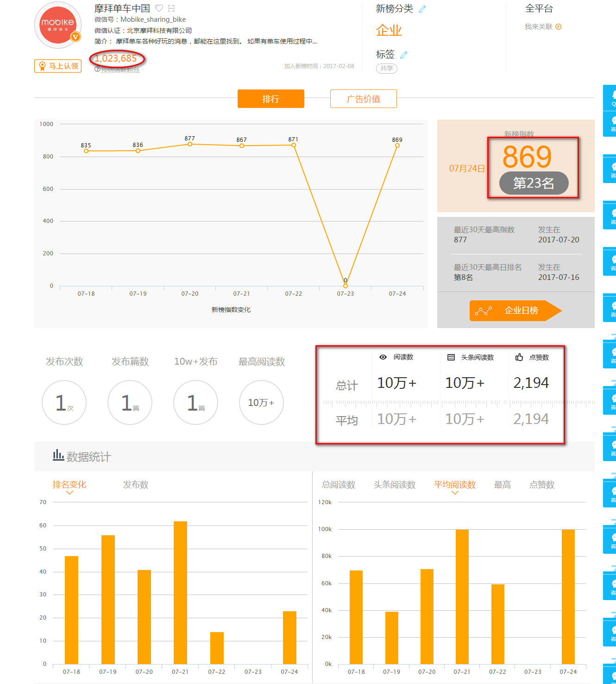Click the 07-24 bar in reading chart

(x=568, y=597)
